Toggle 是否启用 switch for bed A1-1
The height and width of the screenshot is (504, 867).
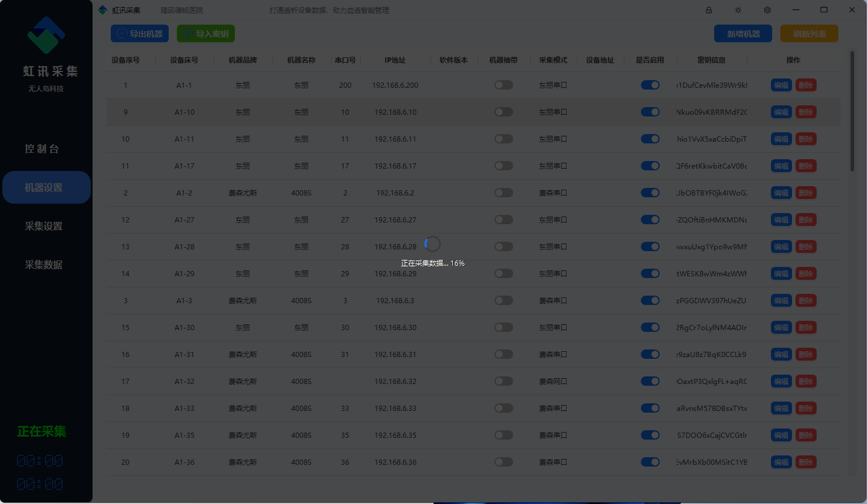point(650,85)
